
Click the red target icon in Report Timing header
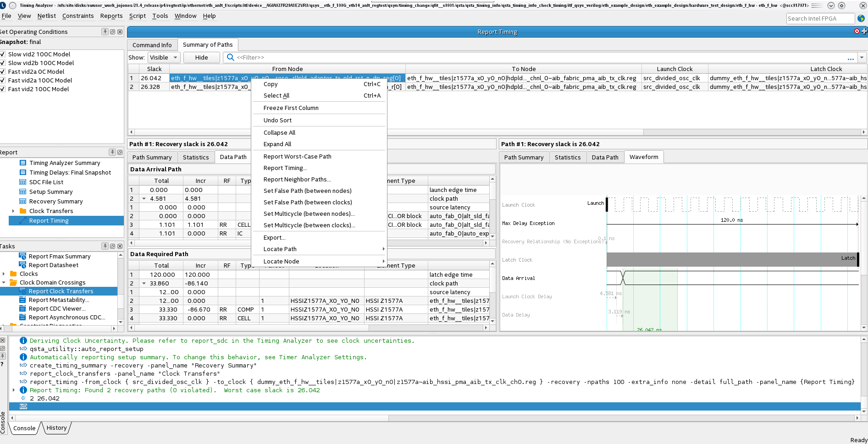pyautogui.click(x=857, y=31)
